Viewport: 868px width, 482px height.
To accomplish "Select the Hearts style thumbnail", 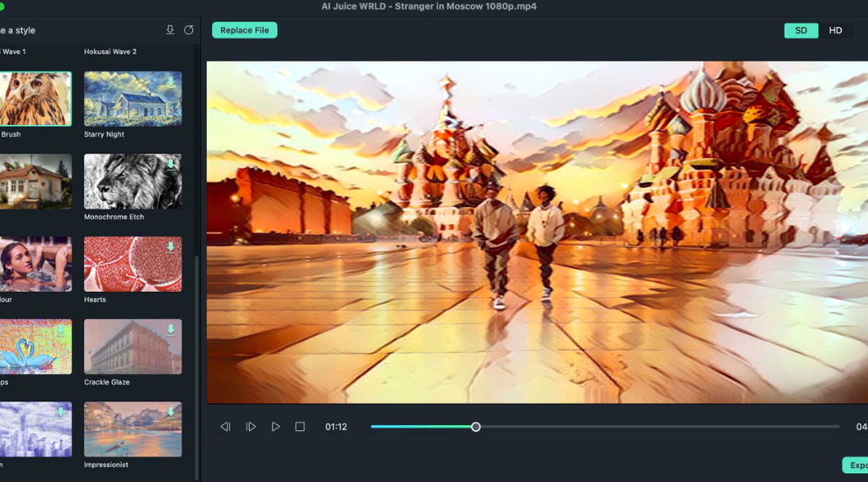I will pyautogui.click(x=133, y=264).
